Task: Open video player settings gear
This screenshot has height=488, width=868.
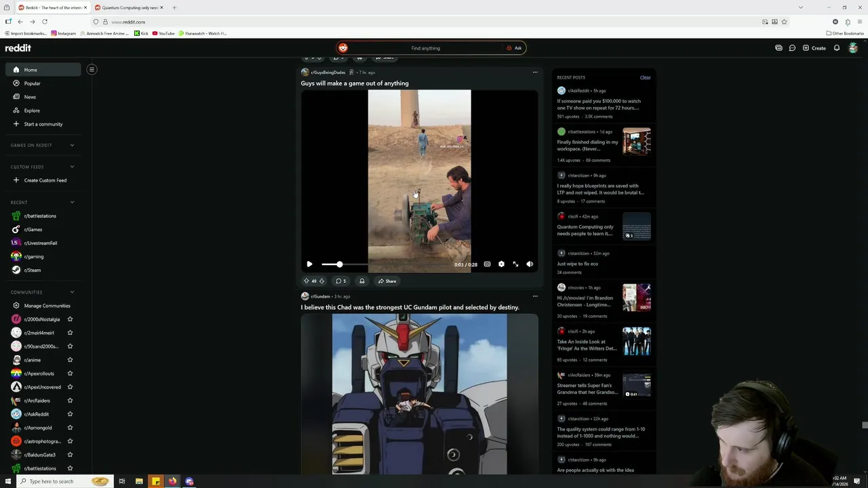Action: click(x=501, y=264)
